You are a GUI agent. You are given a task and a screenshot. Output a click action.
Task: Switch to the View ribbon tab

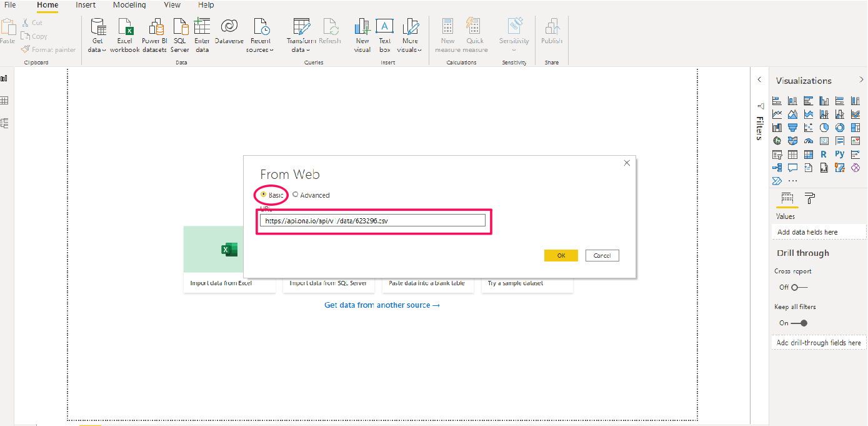tap(172, 5)
